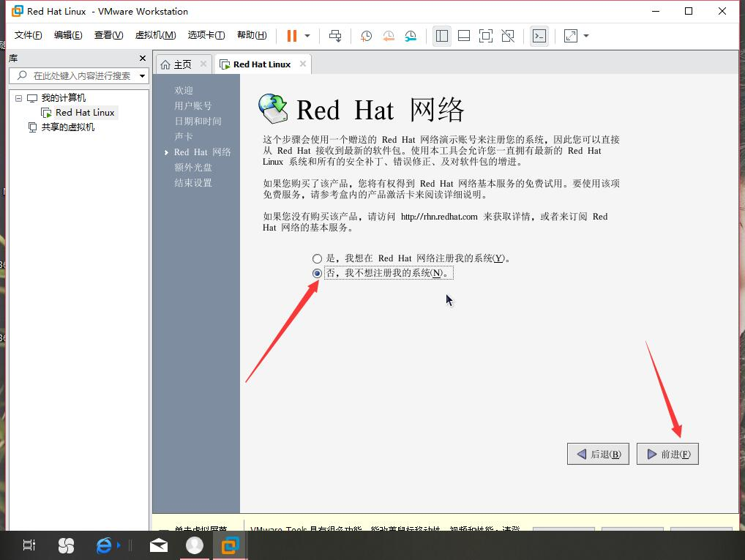
Task: Click the stretch guest display icon
Action: click(571, 36)
